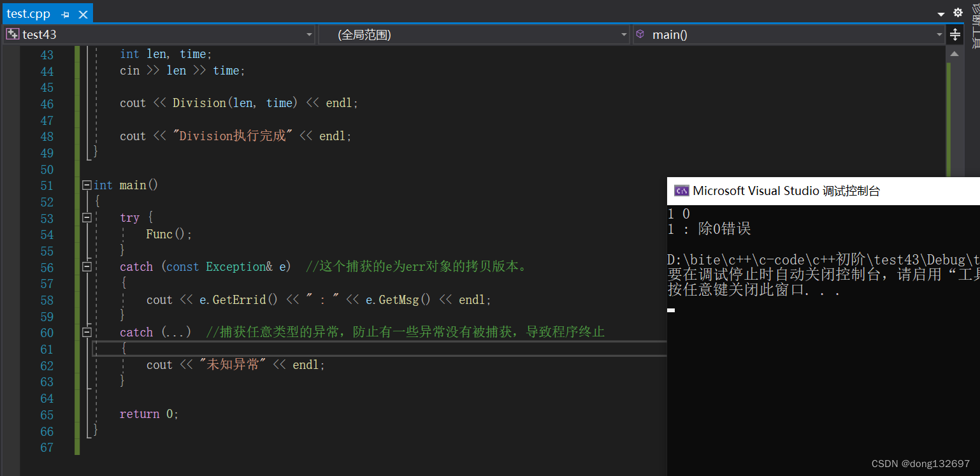
Task: Collapse the int main() function block
Action: (x=86, y=185)
